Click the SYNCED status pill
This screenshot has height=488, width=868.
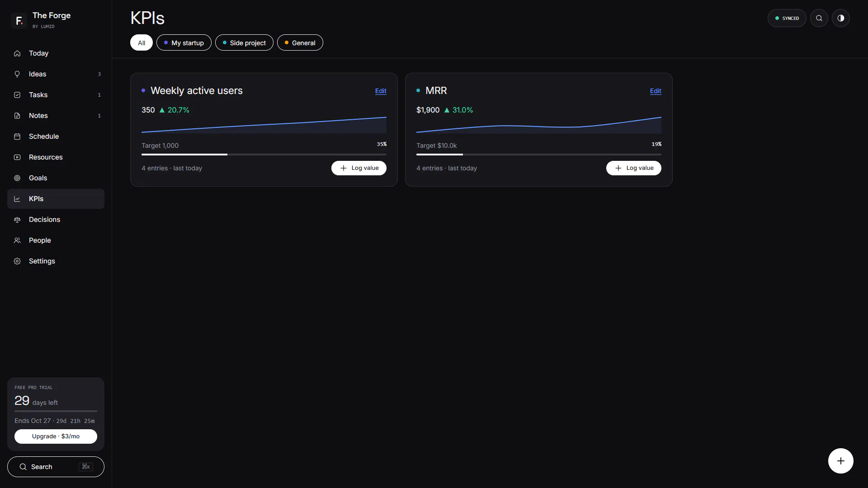pyautogui.click(x=787, y=18)
